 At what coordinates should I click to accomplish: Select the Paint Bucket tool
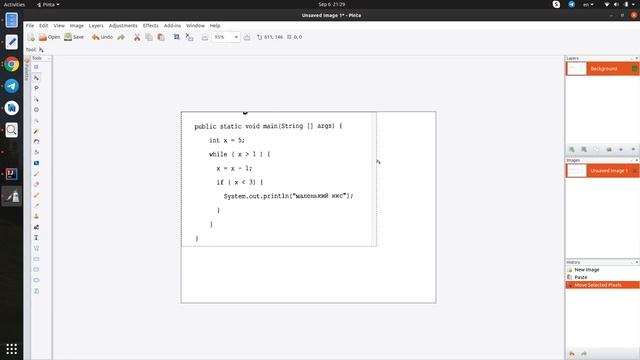click(36, 152)
